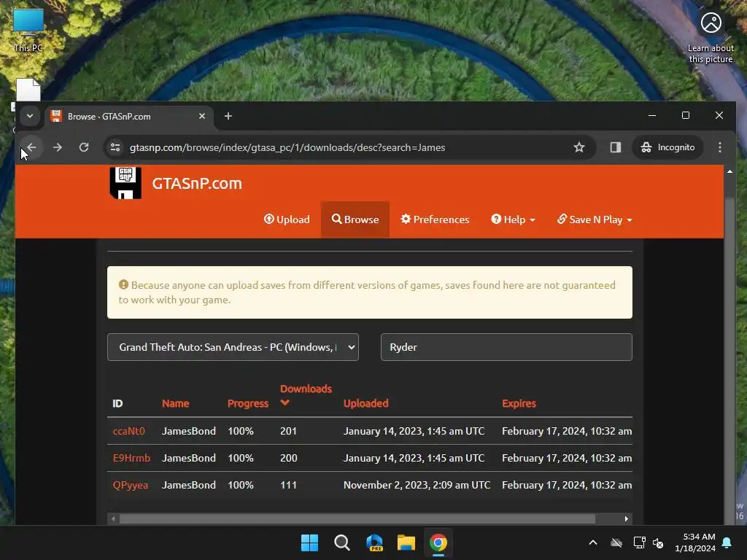Click download count 201 cell
The width and height of the screenshot is (747, 560).
(288, 431)
